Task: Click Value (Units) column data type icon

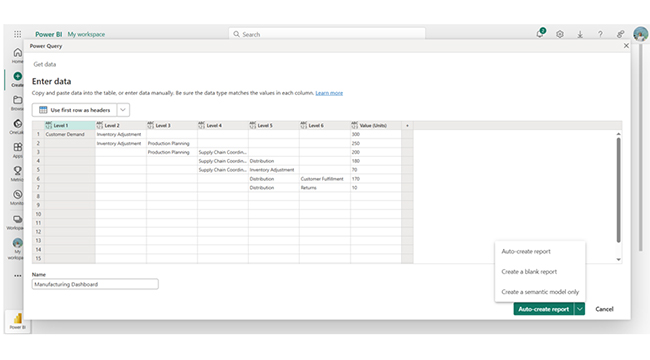Action: (x=354, y=125)
